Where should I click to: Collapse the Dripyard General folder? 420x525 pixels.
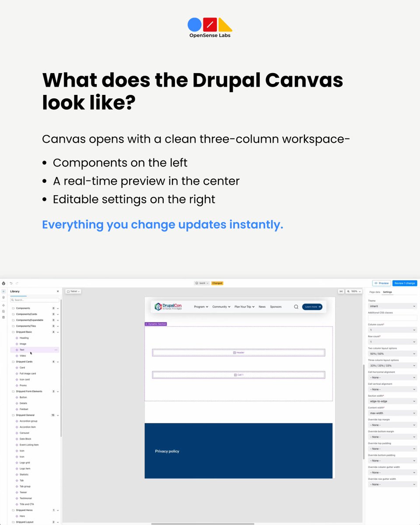click(x=58, y=415)
